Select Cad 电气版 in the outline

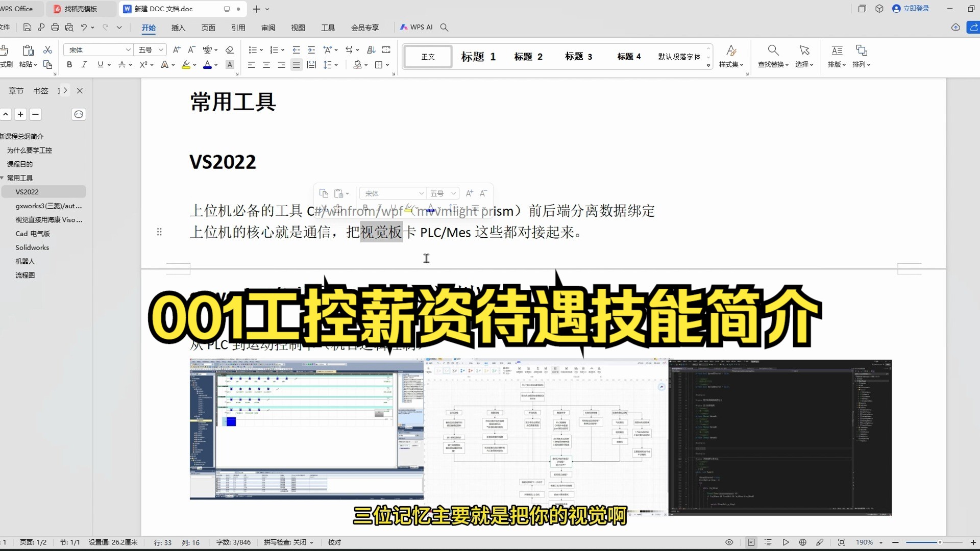click(x=33, y=234)
